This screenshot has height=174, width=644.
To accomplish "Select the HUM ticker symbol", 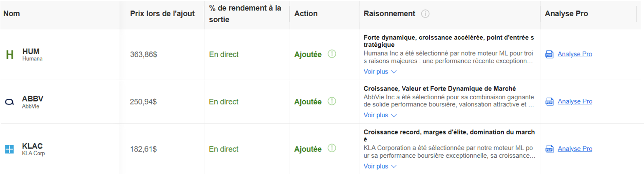I will [30, 52].
